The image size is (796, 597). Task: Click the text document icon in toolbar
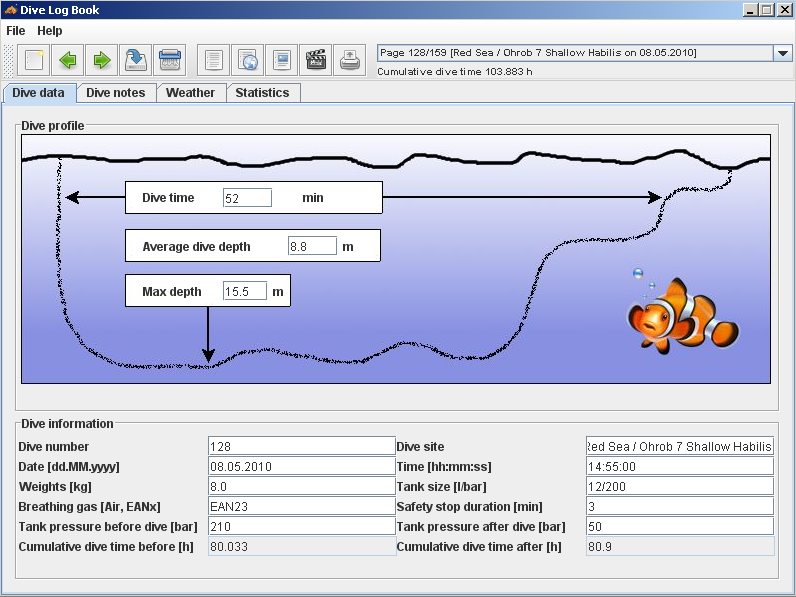tap(214, 60)
